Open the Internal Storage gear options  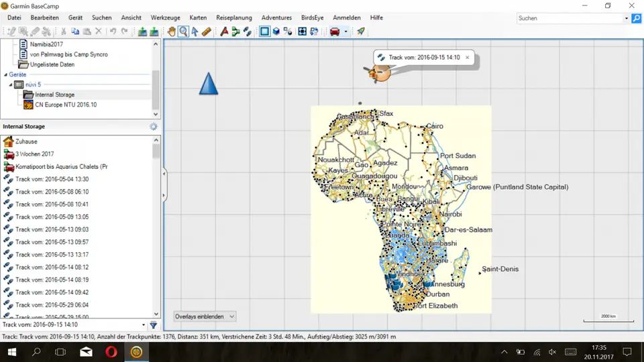click(153, 127)
